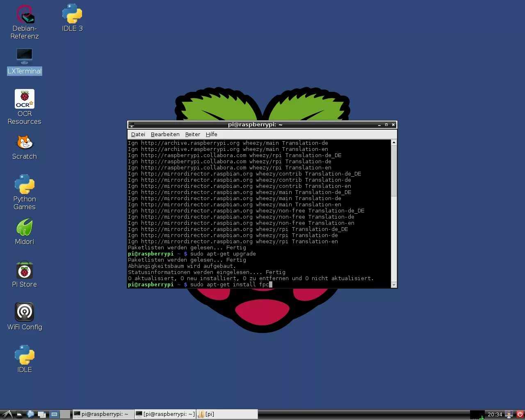Viewport: 525px width, 420px height.
Task: Open WiFi Config desktop shortcut
Action: pyautogui.click(x=25, y=317)
